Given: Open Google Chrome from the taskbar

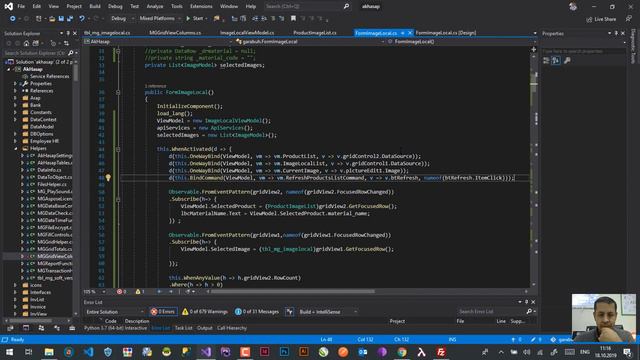Looking at the screenshot, I should click(402, 352).
